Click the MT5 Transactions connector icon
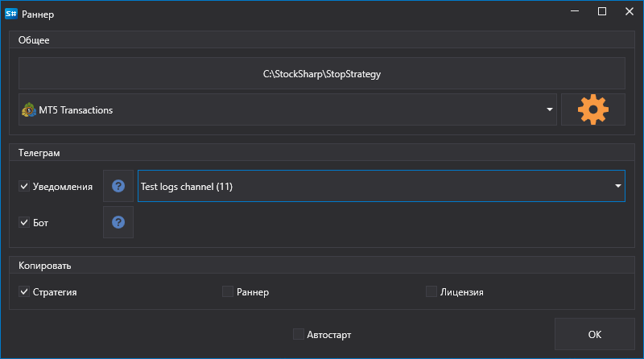644x359 pixels. (x=29, y=109)
